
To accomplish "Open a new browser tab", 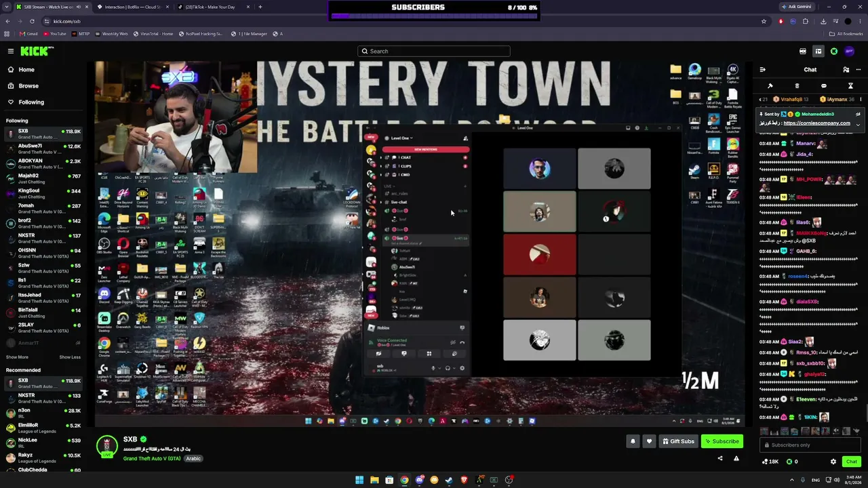I will pos(260,7).
